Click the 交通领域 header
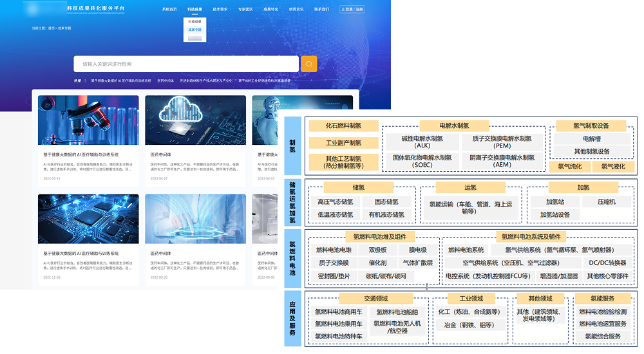Image resolution: width=644 pixels, height=354 pixels. click(x=376, y=299)
